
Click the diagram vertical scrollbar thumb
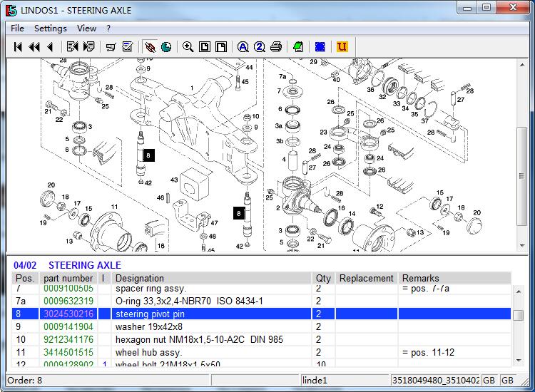coord(521,176)
